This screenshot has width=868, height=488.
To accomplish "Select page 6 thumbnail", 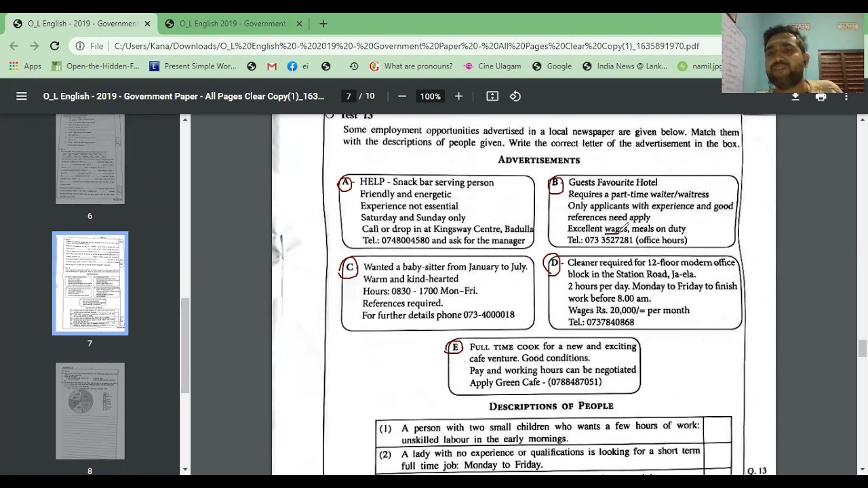I will click(x=90, y=159).
